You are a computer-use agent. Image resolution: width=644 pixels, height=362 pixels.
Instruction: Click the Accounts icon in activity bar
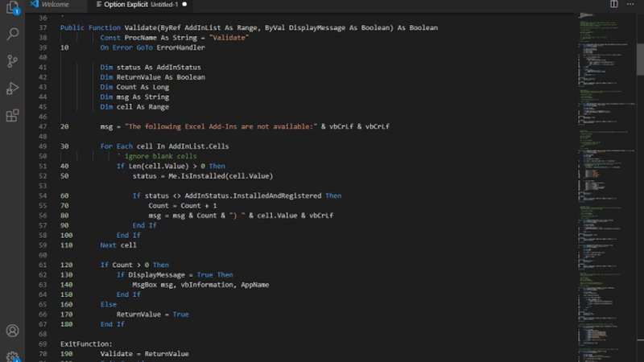12,331
